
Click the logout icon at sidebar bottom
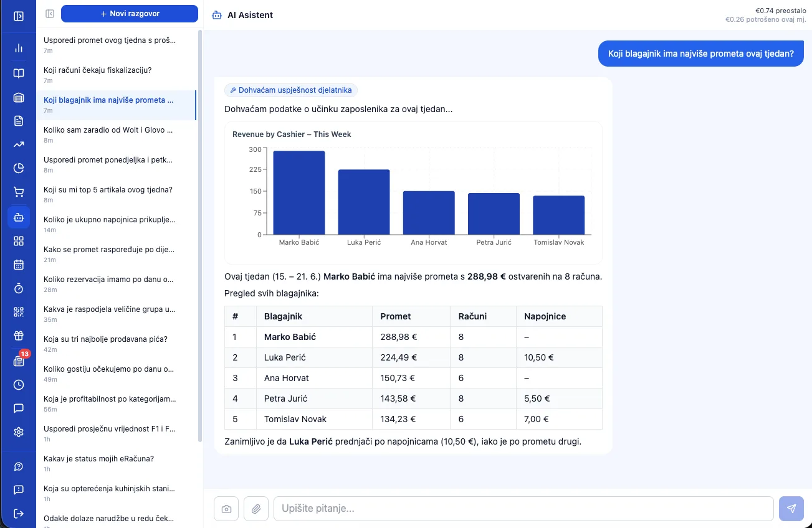coord(19,514)
